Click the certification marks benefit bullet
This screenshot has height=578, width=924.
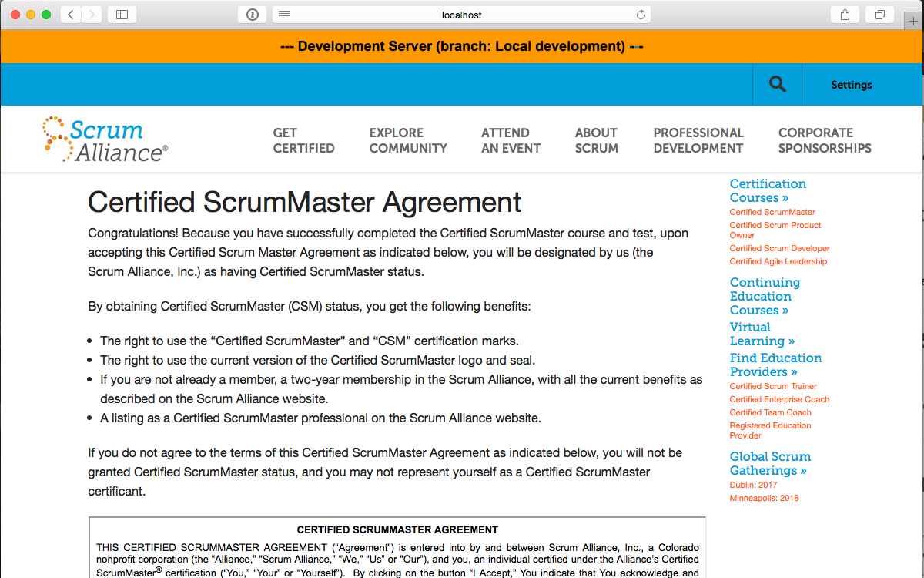pos(310,341)
